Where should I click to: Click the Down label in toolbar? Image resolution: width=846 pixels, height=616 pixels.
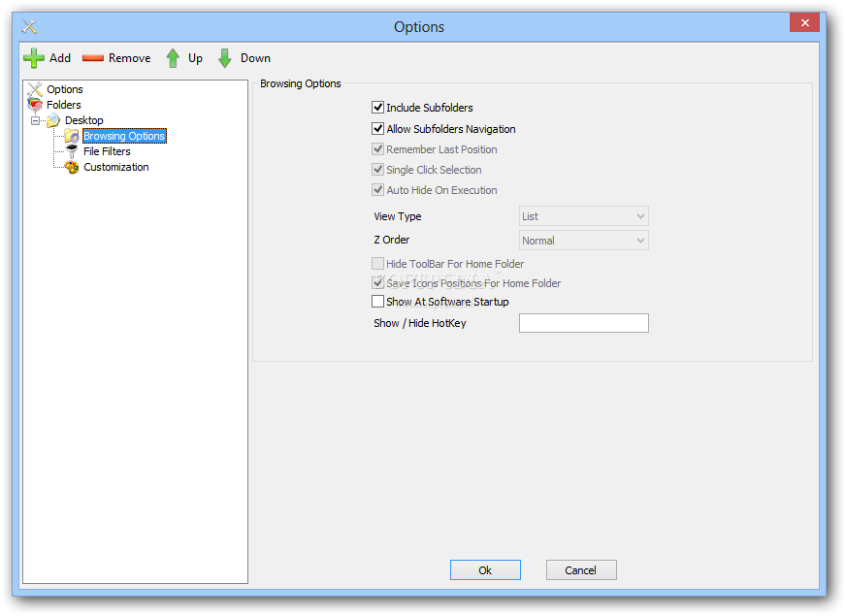[x=256, y=58]
